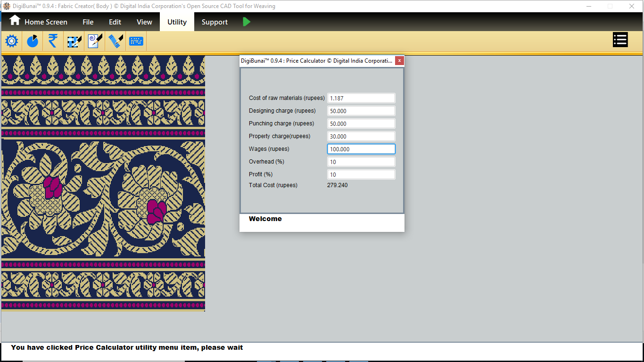Open the File menu
This screenshot has width=644, height=362.
point(88,22)
